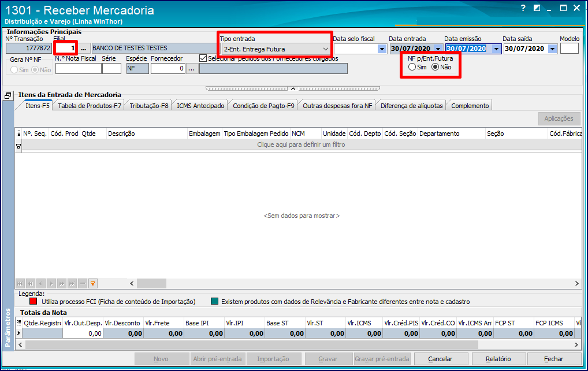Click the items grid horizontal scrollbar thumb
The image size is (588, 371).
coord(151,284)
